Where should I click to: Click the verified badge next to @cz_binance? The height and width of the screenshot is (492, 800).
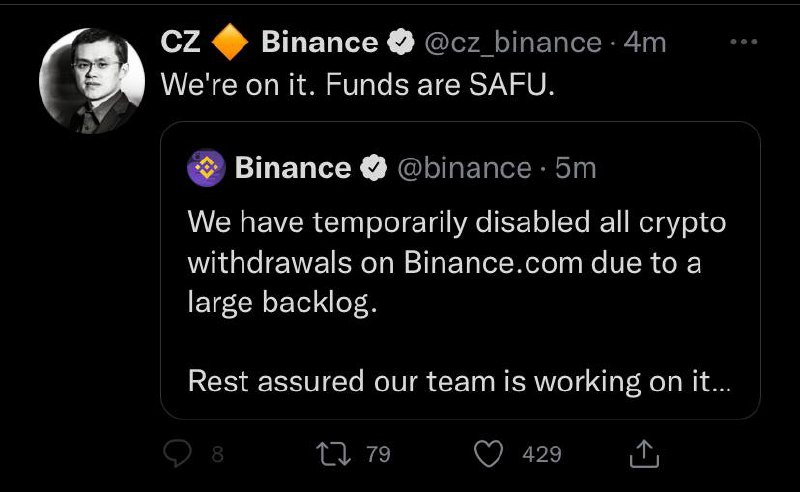(x=401, y=42)
